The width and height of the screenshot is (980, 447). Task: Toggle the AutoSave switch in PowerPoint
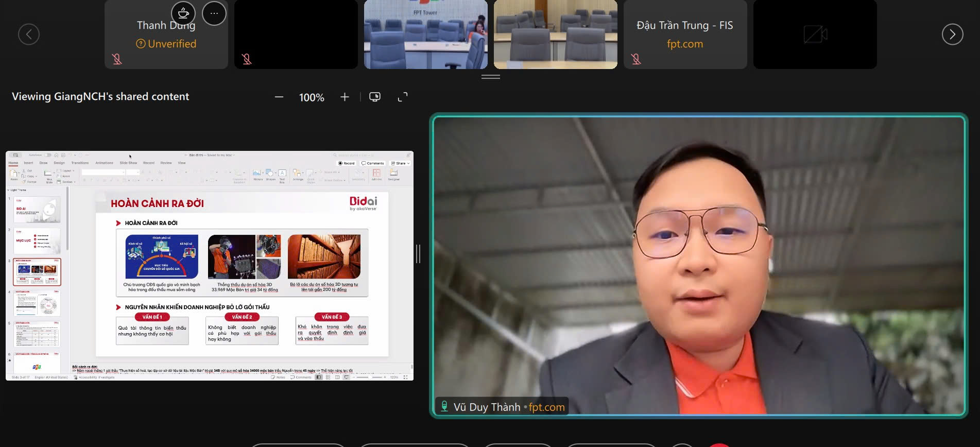click(x=48, y=155)
